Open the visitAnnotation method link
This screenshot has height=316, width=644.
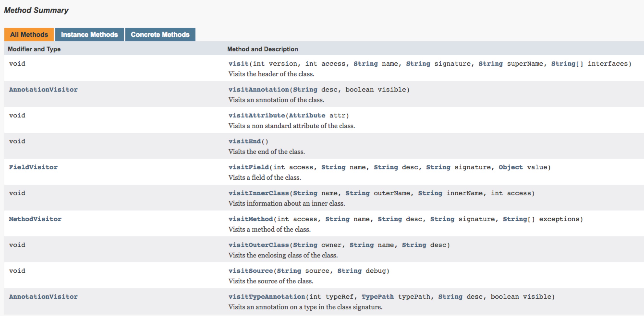[259, 90]
